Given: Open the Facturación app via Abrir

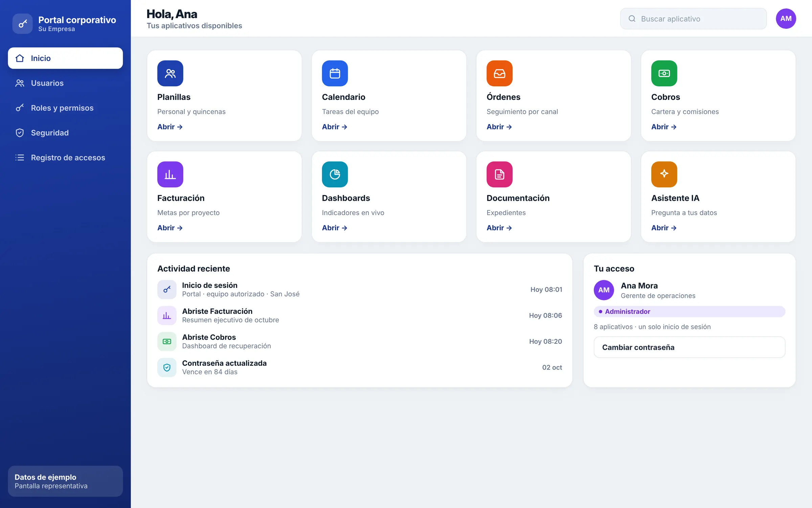Looking at the screenshot, I should coord(170,228).
